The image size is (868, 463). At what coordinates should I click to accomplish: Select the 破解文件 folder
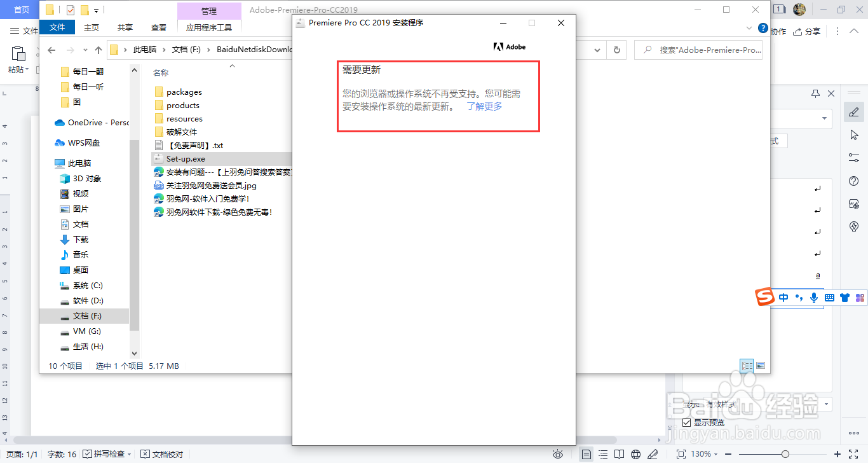175,132
